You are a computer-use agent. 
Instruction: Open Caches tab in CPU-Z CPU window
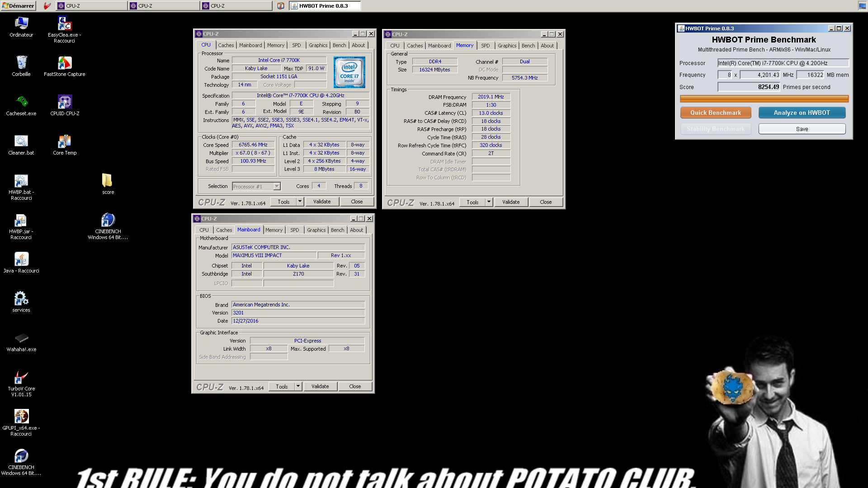(226, 45)
